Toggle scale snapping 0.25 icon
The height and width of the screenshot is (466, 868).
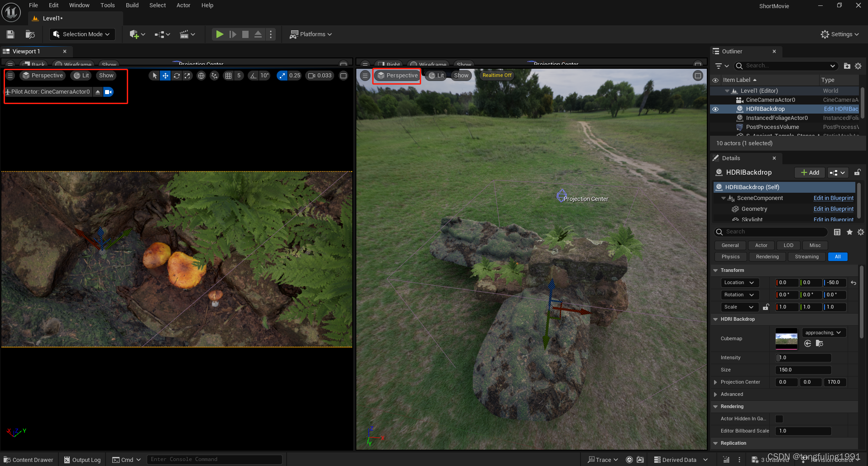click(x=282, y=76)
